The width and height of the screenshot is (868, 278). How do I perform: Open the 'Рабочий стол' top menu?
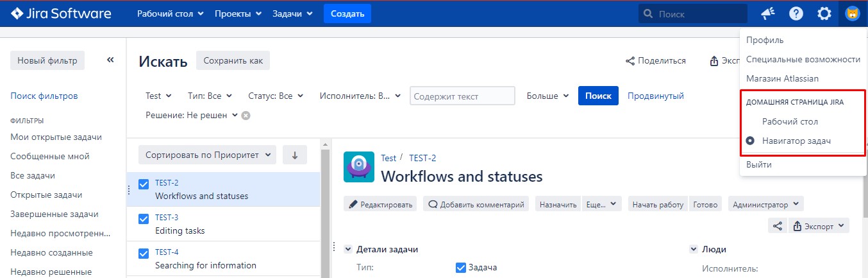[171, 13]
